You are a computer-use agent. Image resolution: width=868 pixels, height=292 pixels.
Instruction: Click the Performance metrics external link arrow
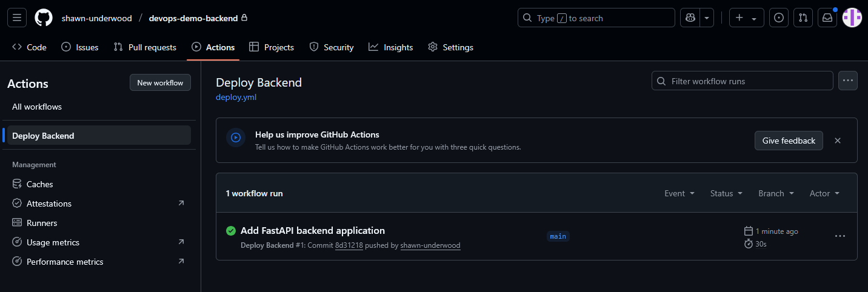click(x=181, y=262)
